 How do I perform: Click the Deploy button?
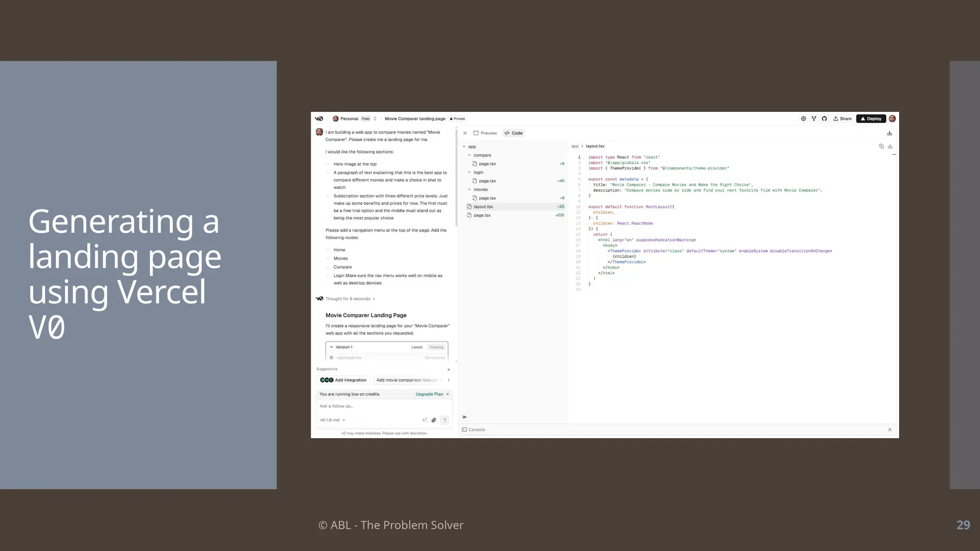coord(871,119)
